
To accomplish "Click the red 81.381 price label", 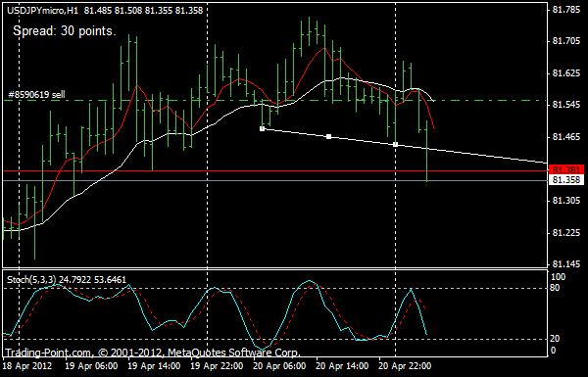I will 566,169.
